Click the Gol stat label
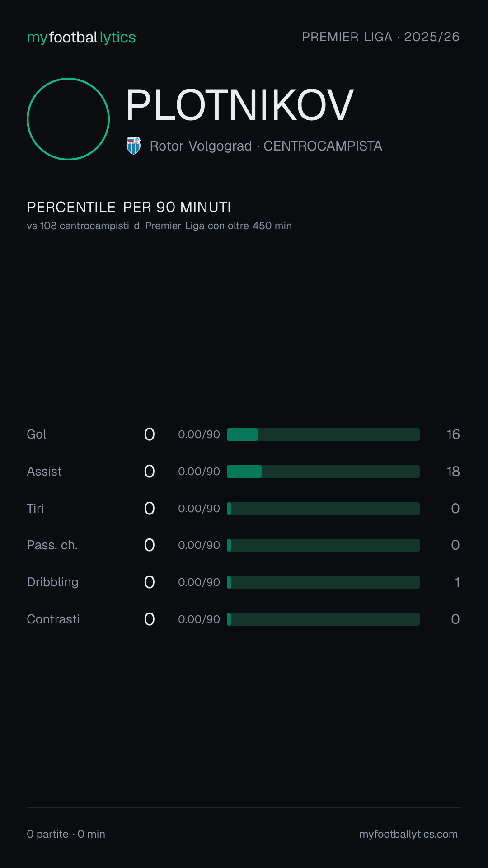 point(37,434)
